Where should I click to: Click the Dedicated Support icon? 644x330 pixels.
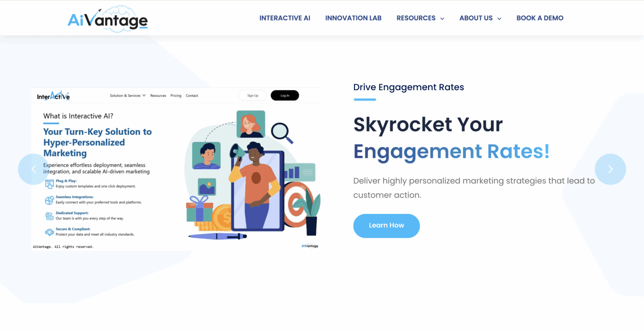49,216
